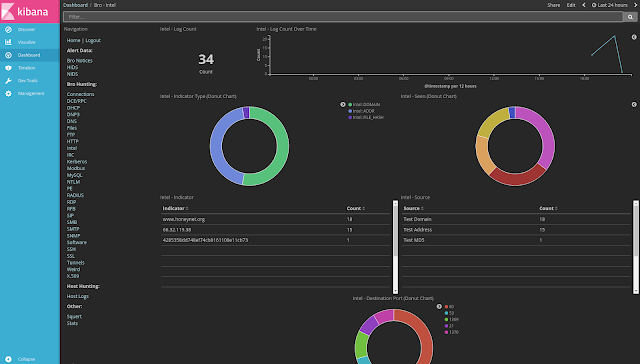Open the Visualize bar chart icon

[x=8, y=42]
